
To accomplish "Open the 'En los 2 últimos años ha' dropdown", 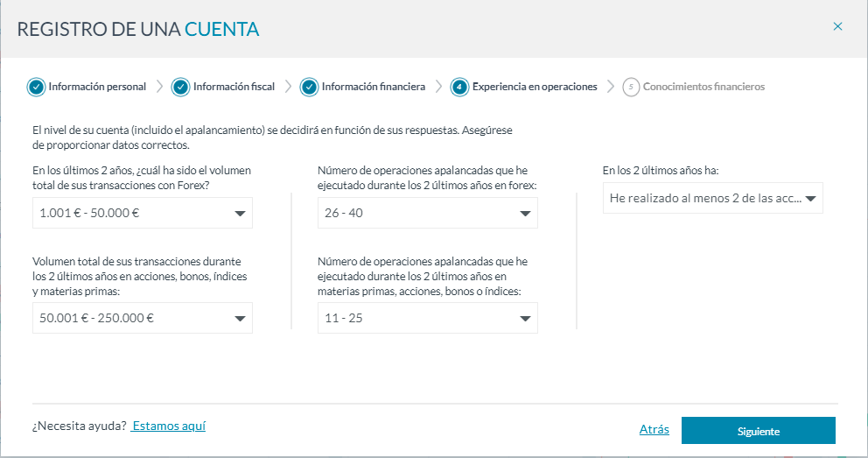I will pos(712,198).
